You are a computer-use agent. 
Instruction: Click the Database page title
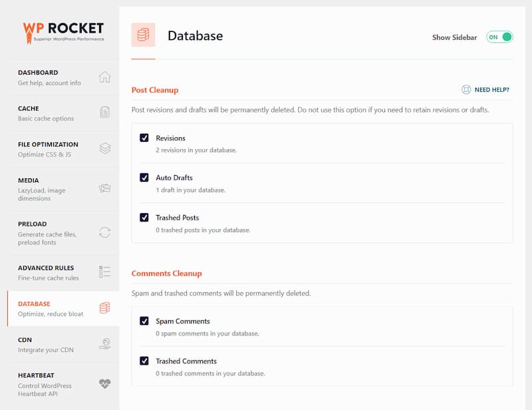[x=195, y=36]
